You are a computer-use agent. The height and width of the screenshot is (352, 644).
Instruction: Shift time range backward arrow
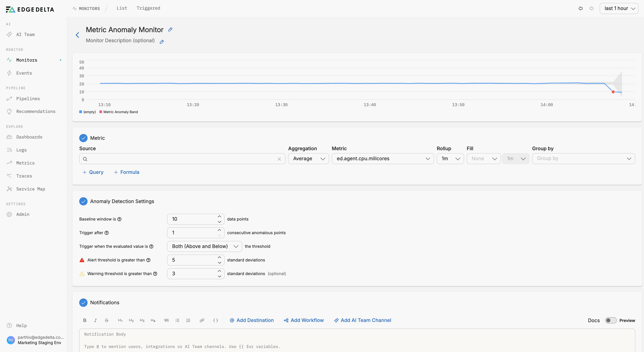pyautogui.click(x=581, y=9)
